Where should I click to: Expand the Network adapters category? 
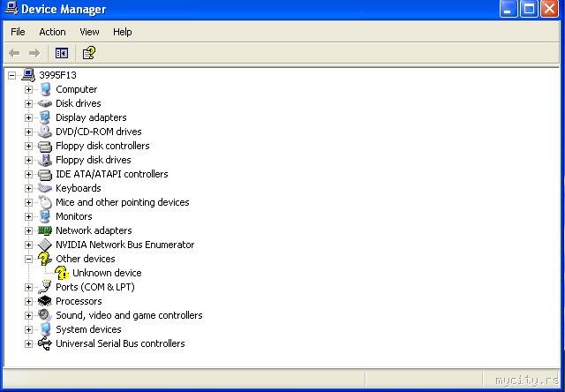click(x=28, y=230)
